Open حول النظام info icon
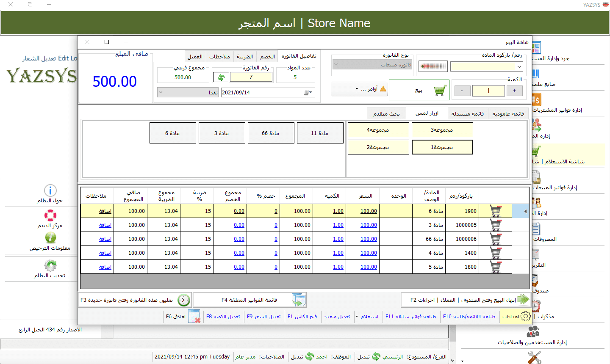610x364 pixels. coord(50,190)
